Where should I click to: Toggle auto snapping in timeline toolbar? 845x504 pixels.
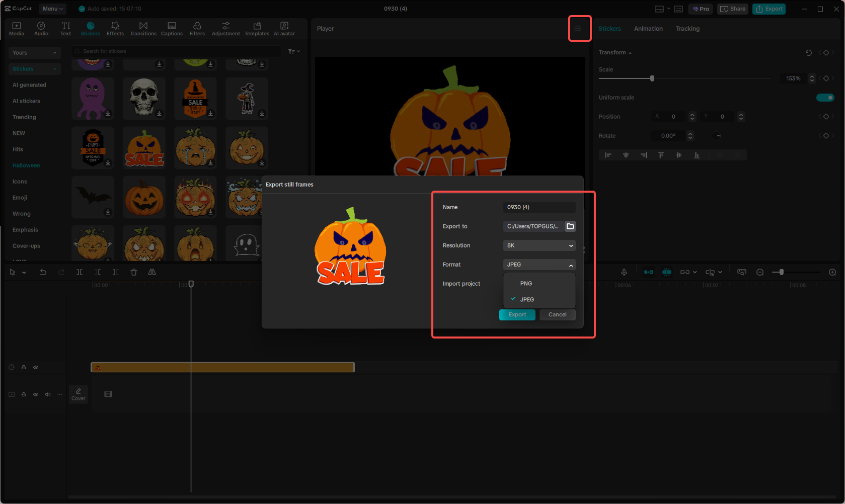667,272
